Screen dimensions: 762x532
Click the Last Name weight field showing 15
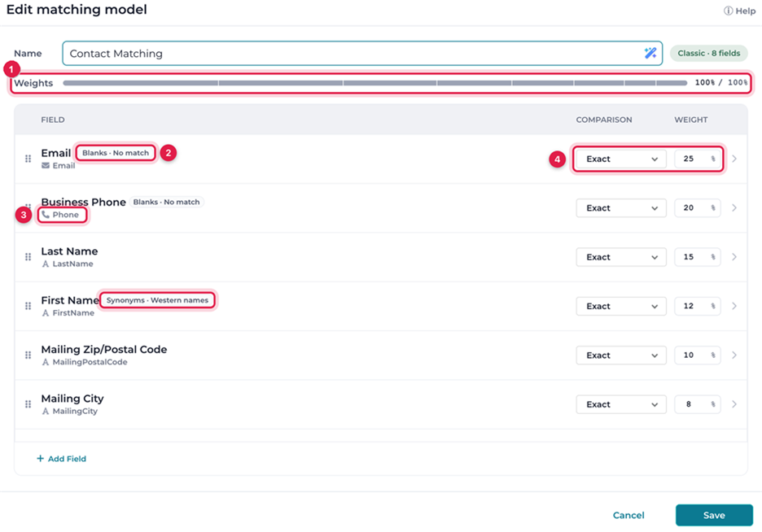click(x=698, y=257)
